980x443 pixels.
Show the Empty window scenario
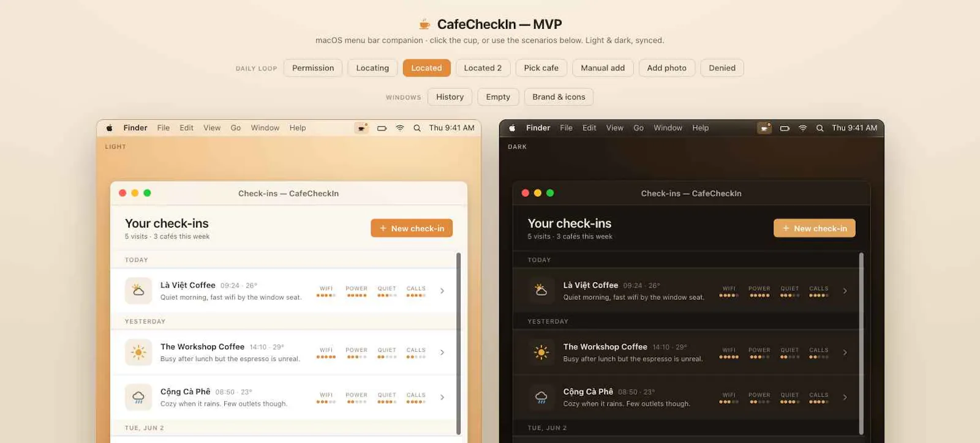pos(498,97)
